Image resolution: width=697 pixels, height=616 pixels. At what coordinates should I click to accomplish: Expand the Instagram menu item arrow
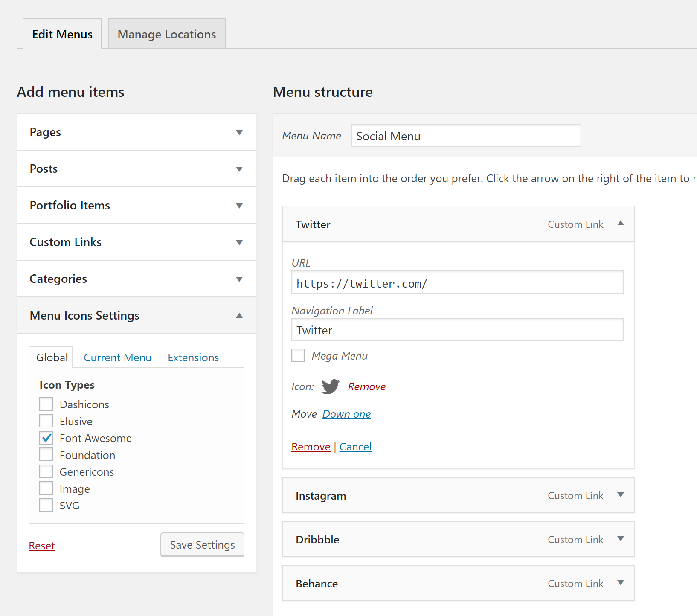point(621,495)
